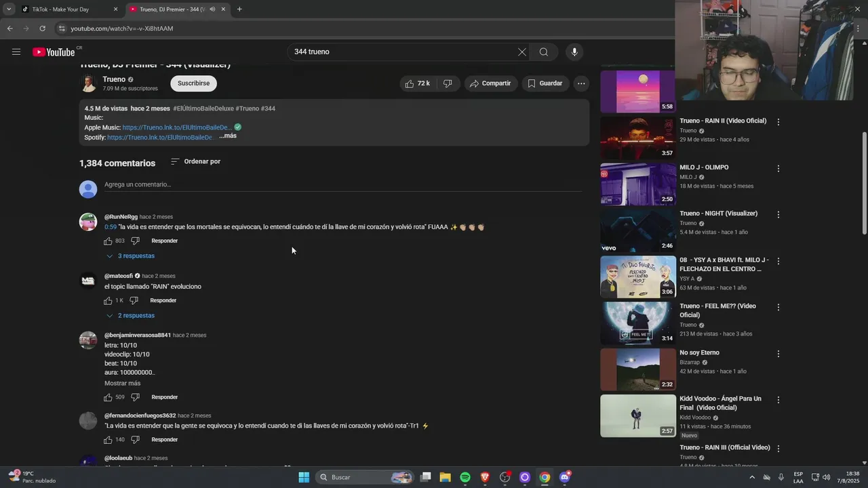Like the @fernandocienfuegos3632 comment with 140
The image size is (868, 488).
[108, 439]
